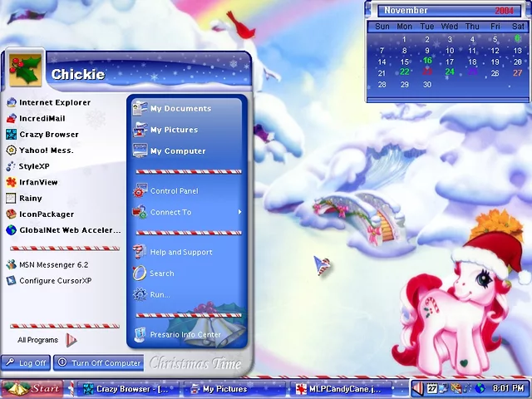The image size is (532, 399).
Task: Open Configure CursorXP
Action: point(49,281)
